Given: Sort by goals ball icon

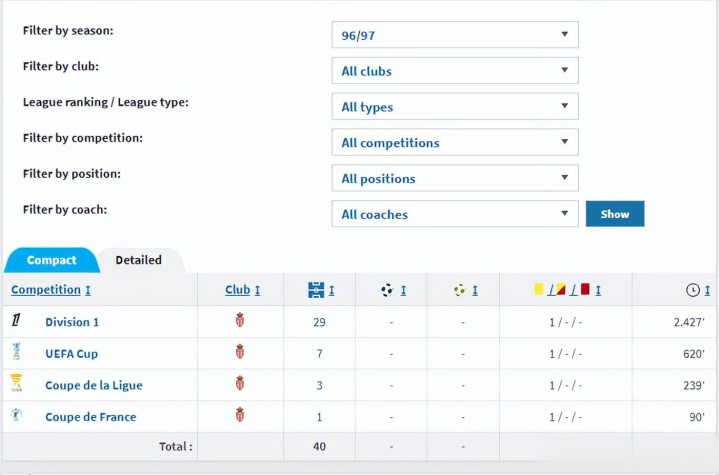Looking at the screenshot, I should [387, 290].
